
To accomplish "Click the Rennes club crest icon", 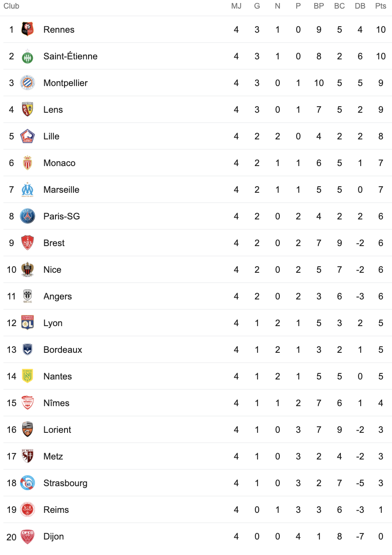I will tap(28, 29).
